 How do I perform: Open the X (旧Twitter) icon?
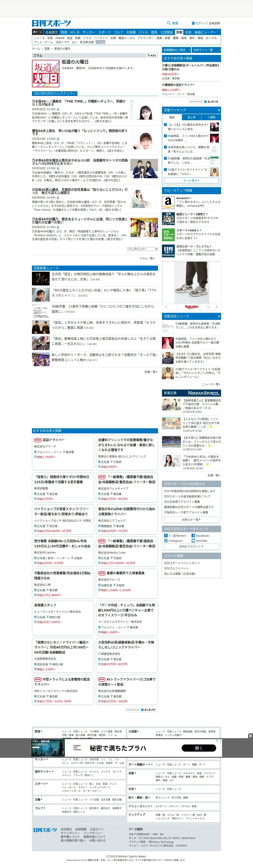(x=166, y=536)
